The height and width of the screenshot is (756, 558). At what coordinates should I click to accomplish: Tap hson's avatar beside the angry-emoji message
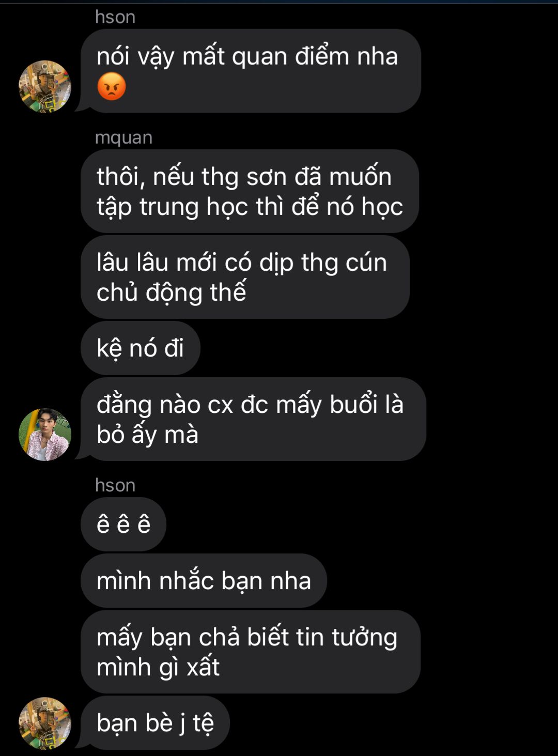[x=45, y=86]
